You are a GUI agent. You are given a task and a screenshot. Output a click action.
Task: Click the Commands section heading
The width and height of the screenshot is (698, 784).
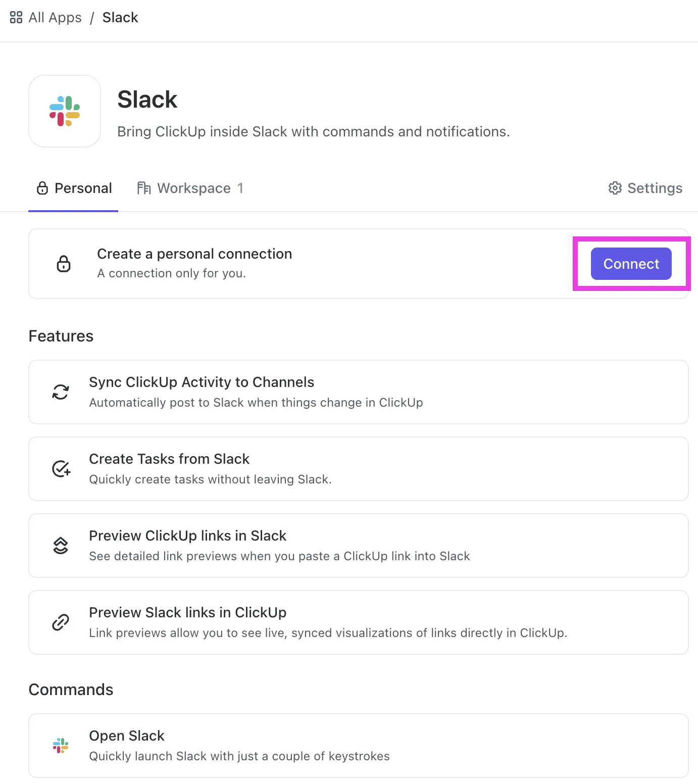click(x=71, y=690)
